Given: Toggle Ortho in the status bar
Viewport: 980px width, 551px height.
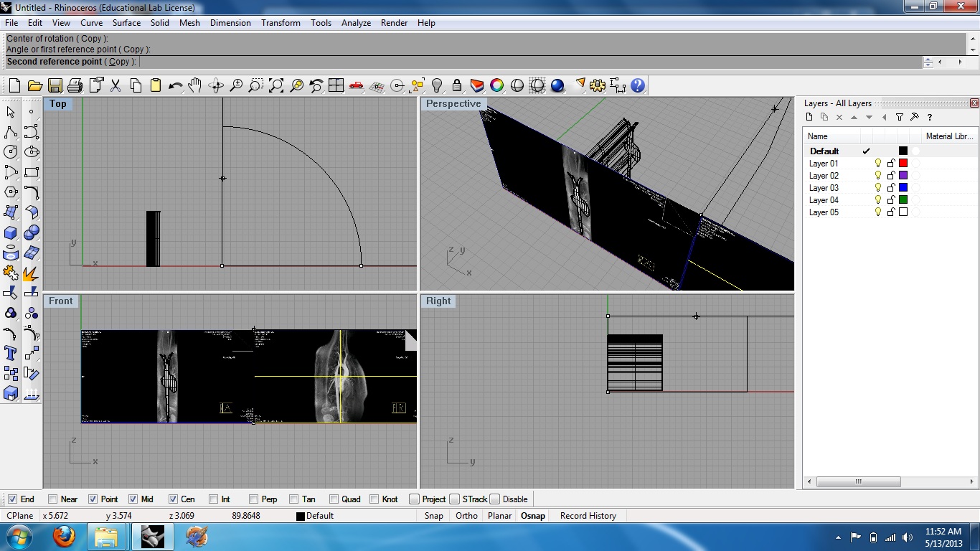Looking at the screenshot, I should point(466,516).
